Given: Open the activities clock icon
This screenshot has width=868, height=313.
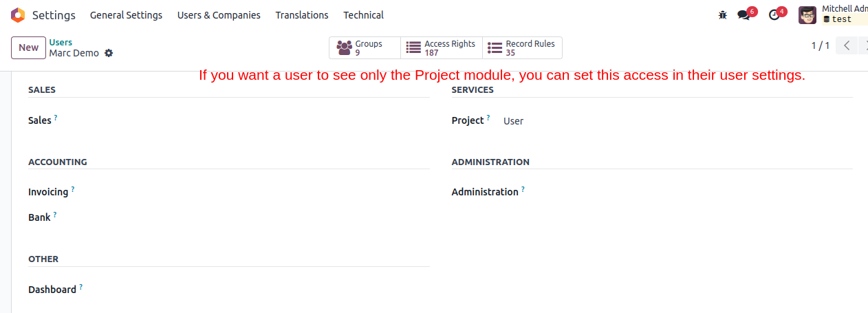Looking at the screenshot, I should click(x=774, y=15).
